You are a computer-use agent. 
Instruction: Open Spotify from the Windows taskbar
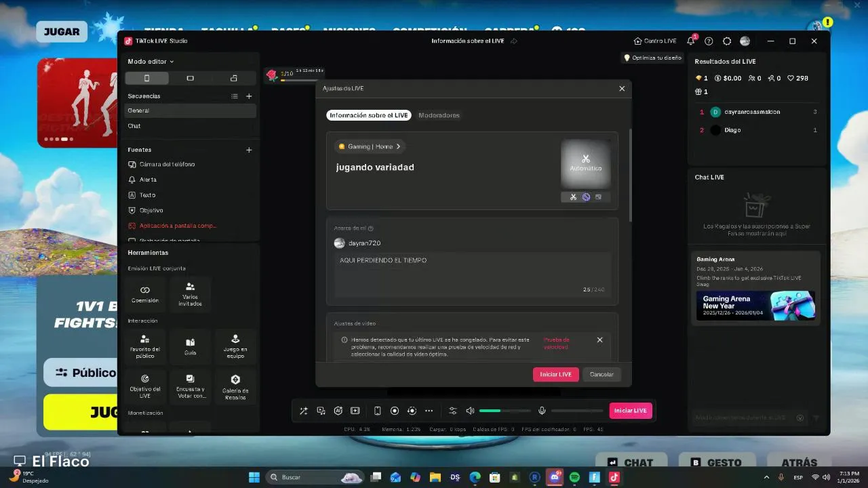pos(574,477)
